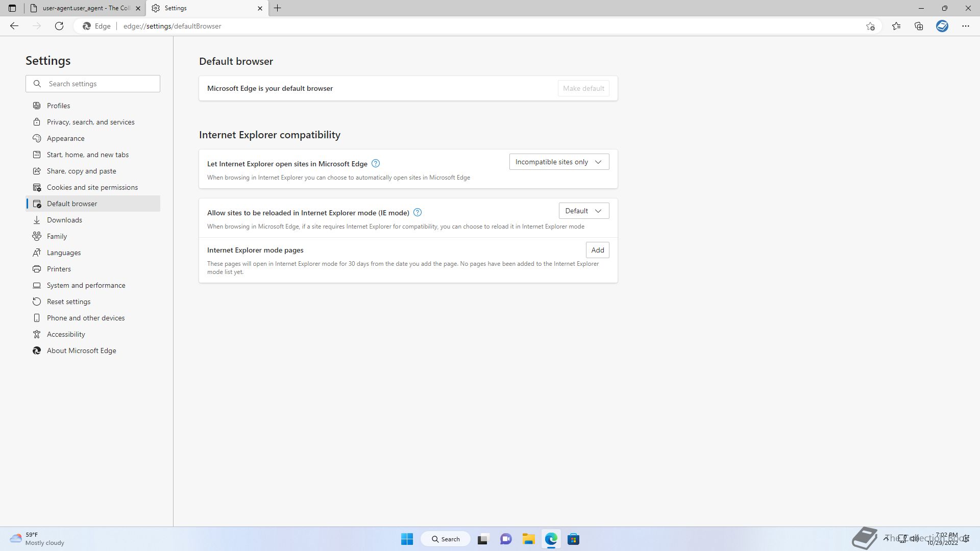Click the Microsoft Edge taskbar icon

pyautogui.click(x=551, y=539)
